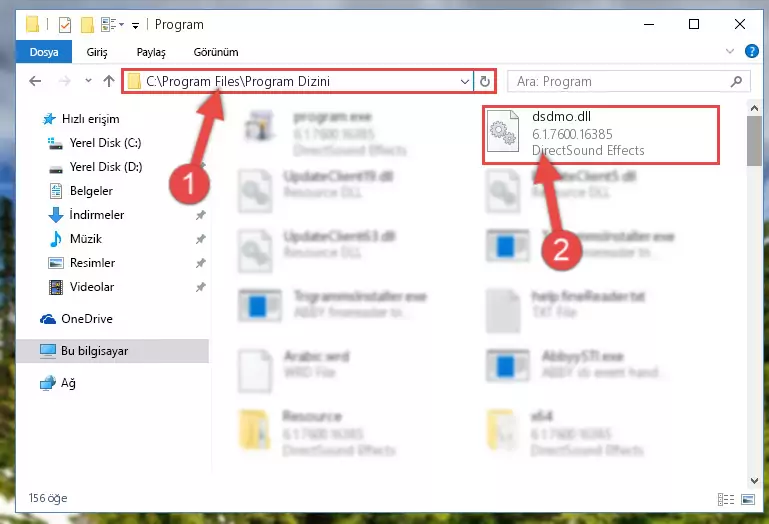Refresh the current folder

(485, 81)
